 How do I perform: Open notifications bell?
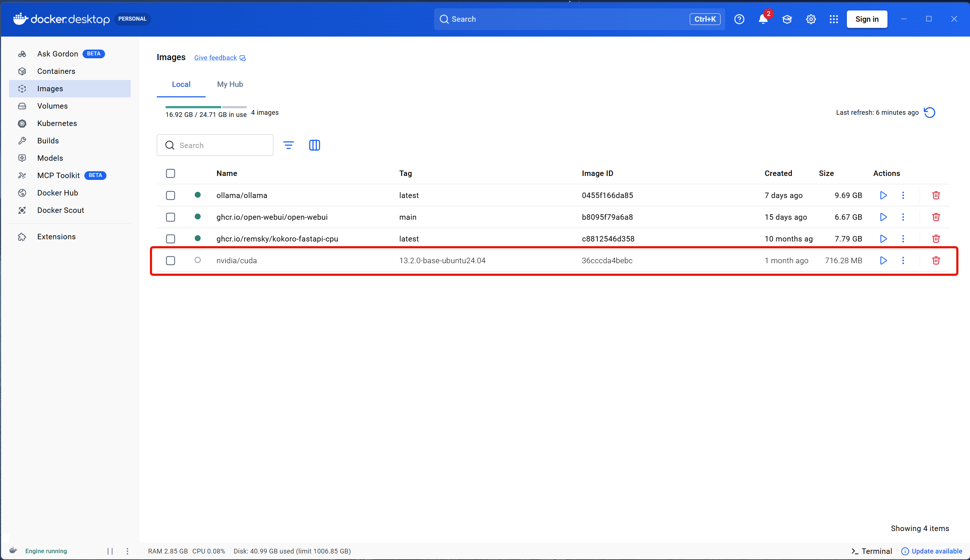pos(763,19)
